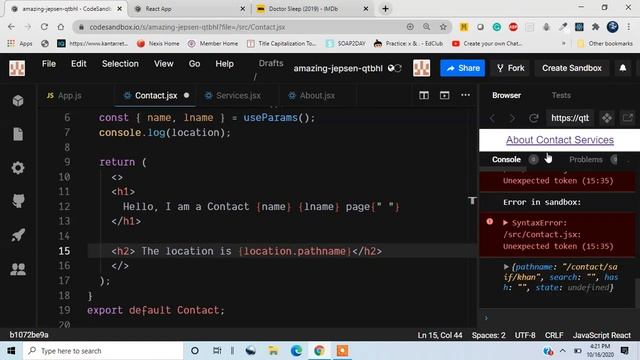Click the Chrome address bar URL
Image resolution: width=640 pixels, height=360 pixels.
coord(187,27)
